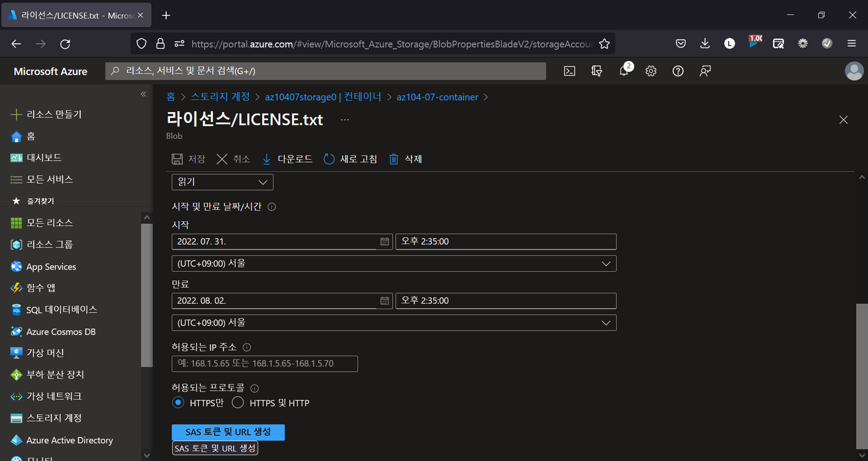Open help question mark icon
This screenshot has width=868, height=461.
pos(678,71)
